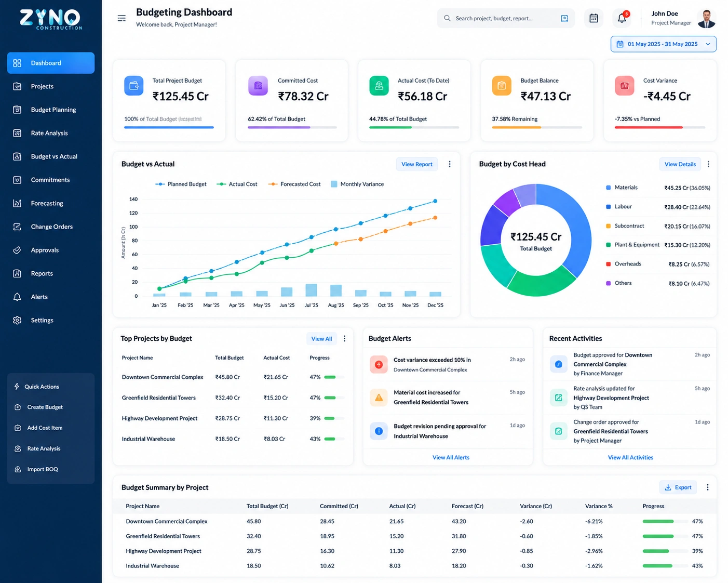The height and width of the screenshot is (583, 728).
Task: Click the Quick Actions lightning icon
Action: 17,387
